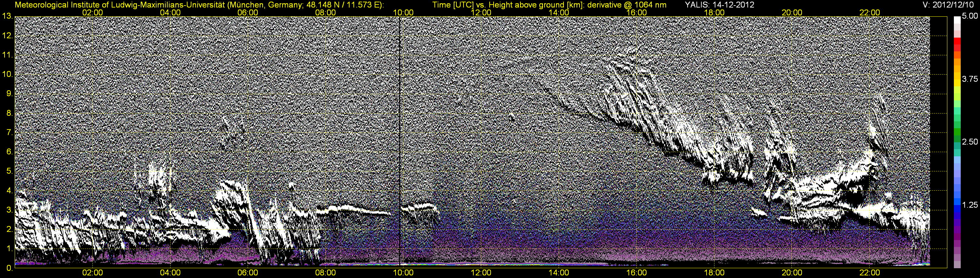
Task: Click the 22:00 time label at bottom
Action: pyautogui.click(x=870, y=273)
